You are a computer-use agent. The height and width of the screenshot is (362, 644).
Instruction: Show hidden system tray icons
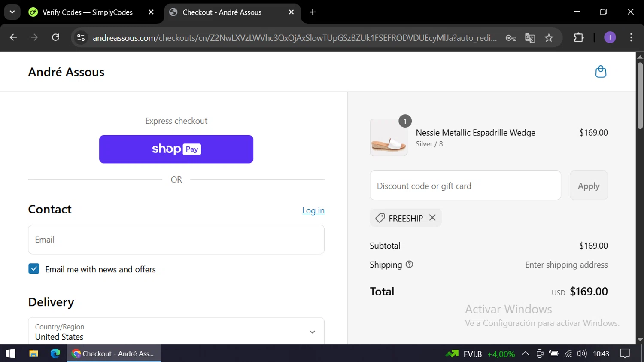pos(525,354)
